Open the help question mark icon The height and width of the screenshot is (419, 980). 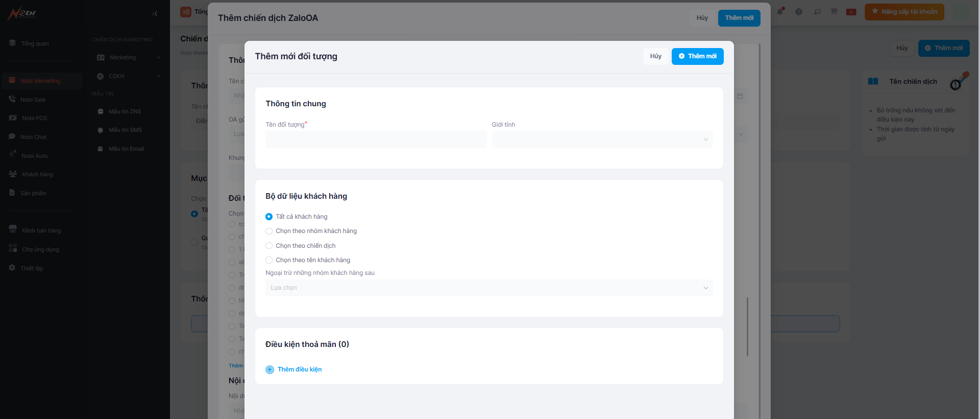click(x=799, y=12)
